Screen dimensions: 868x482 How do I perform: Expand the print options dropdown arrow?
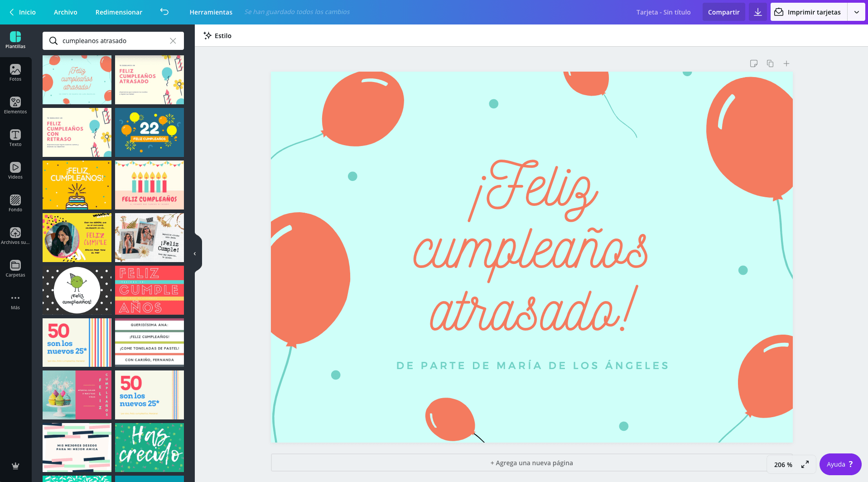[x=856, y=12]
